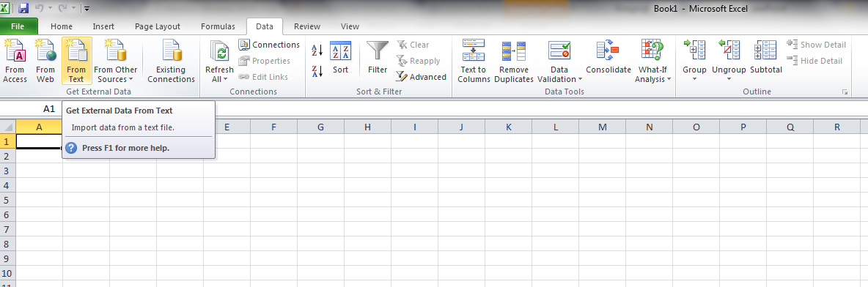Click the Name Box showing A1
This screenshot has width=868, height=287.
pyautogui.click(x=31, y=109)
